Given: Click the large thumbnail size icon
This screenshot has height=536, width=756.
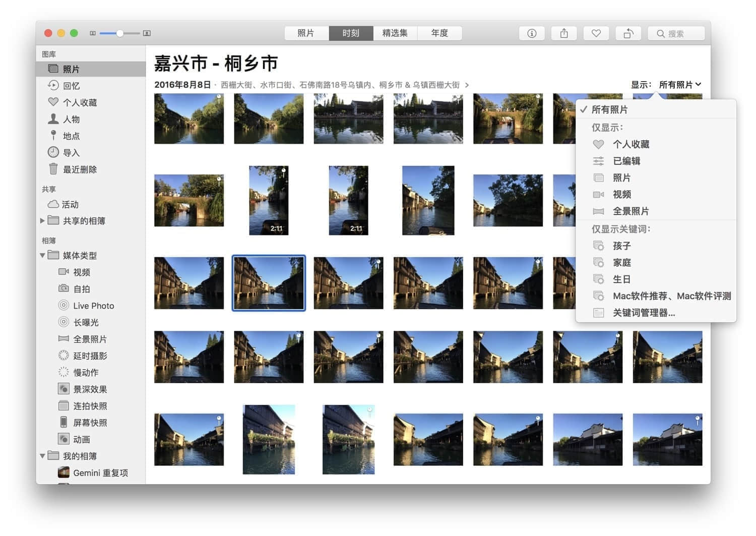Looking at the screenshot, I should (x=147, y=33).
